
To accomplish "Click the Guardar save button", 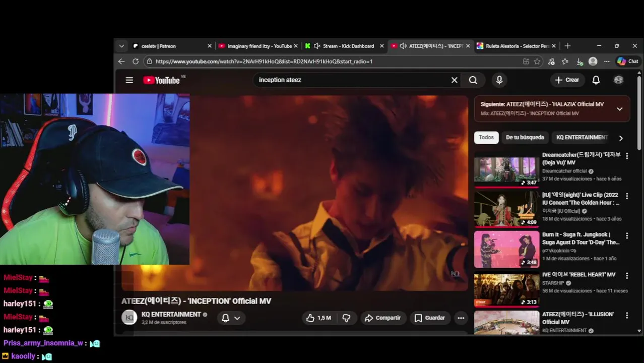I will coord(430,318).
